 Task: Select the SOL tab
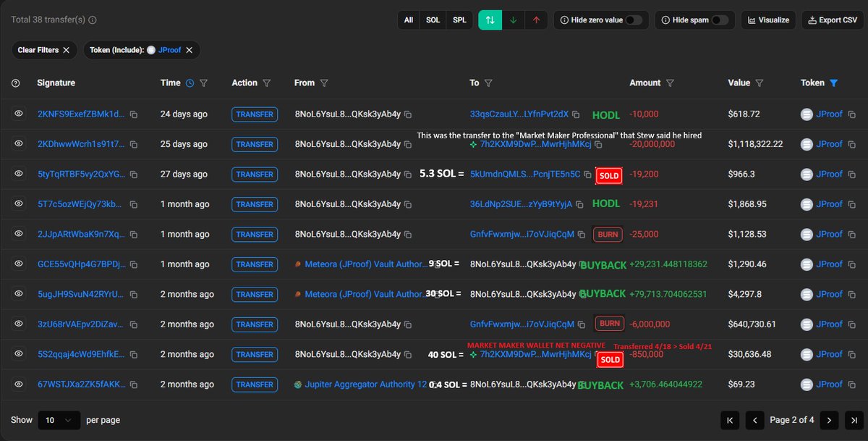(433, 20)
